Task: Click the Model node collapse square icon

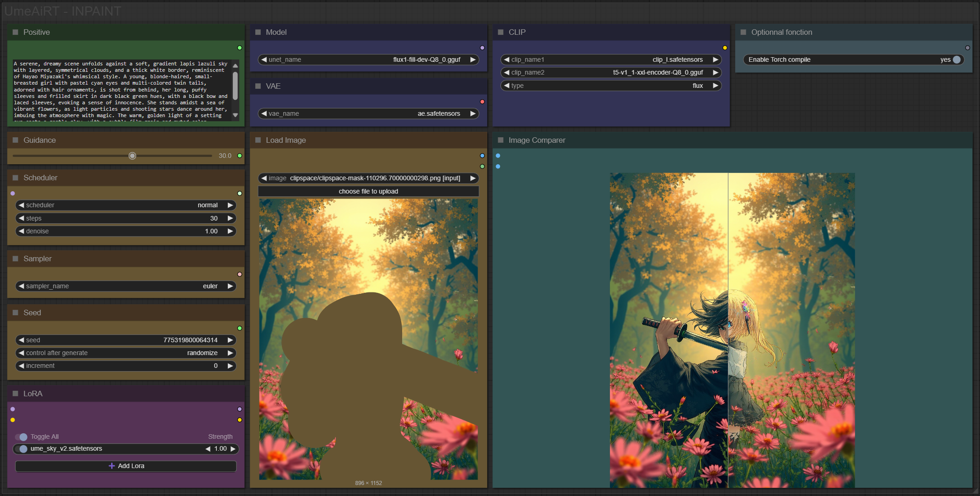Action: 258,32
